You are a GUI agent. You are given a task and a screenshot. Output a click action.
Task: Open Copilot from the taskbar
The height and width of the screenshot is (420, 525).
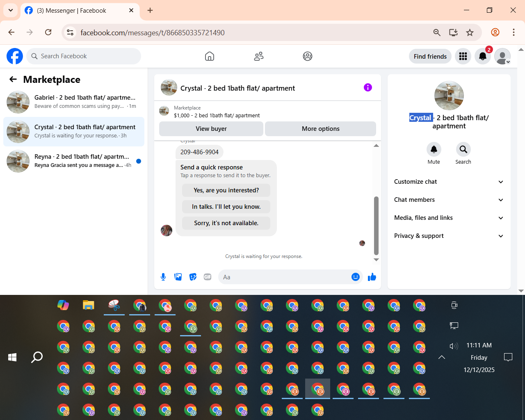pos(63,305)
